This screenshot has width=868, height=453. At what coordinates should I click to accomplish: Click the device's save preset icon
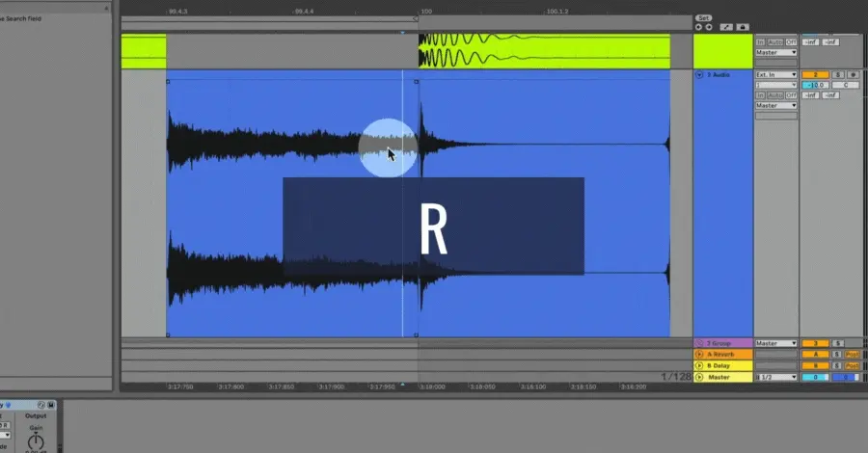[51, 405]
